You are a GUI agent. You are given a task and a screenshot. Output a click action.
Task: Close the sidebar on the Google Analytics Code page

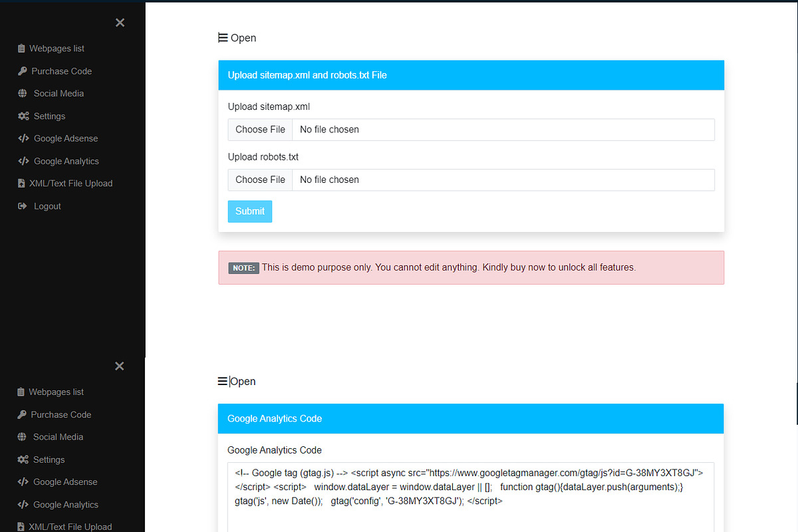point(120,366)
